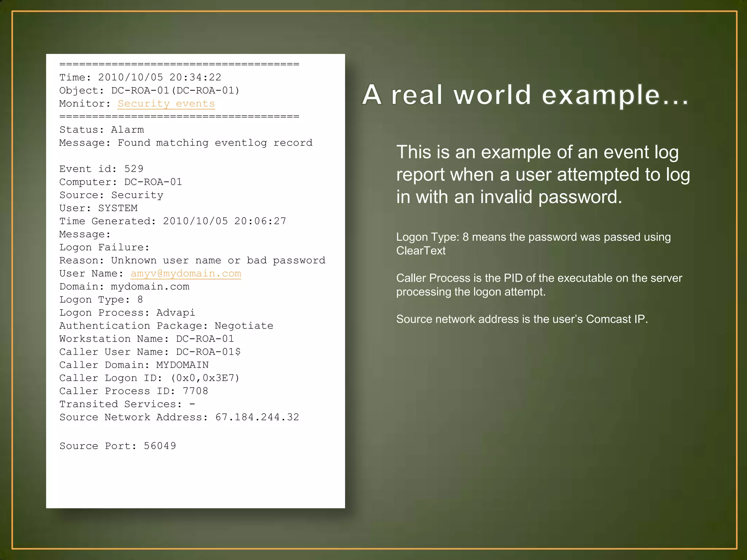This screenshot has height=560, width=747.
Task: Click the Caller Process ID: 7708 line
Action: [x=133, y=391]
